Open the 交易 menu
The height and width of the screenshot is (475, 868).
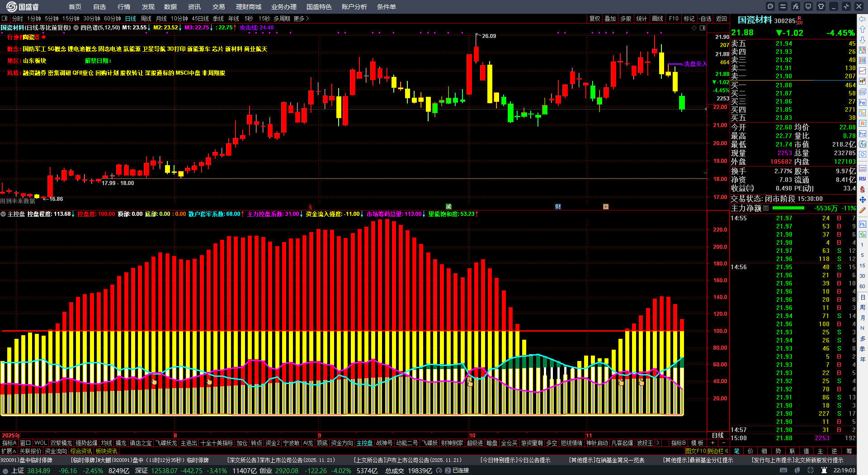tap(219, 7)
